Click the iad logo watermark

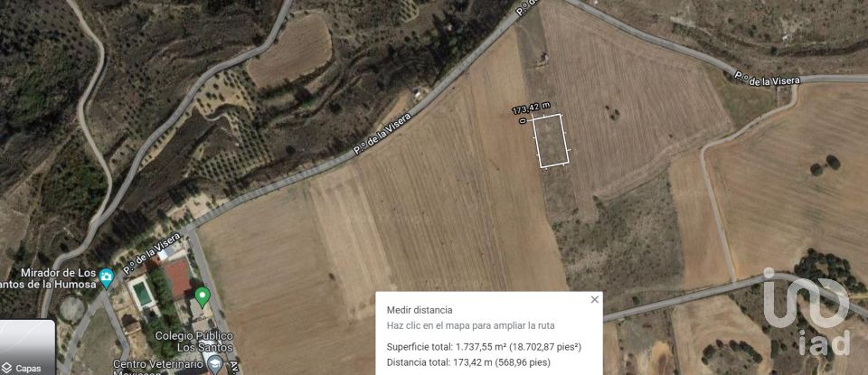[x=806, y=312]
